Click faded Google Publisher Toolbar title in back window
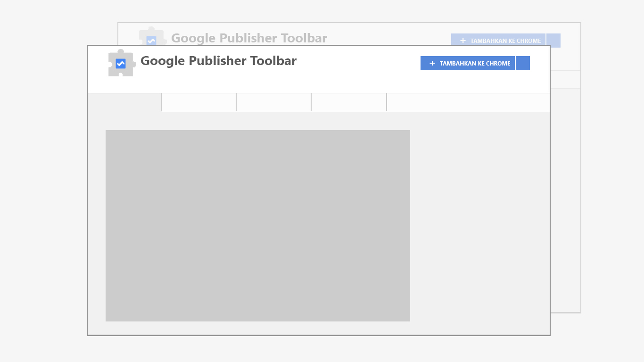The width and height of the screenshot is (644, 362). pyautogui.click(x=249, y=38)
